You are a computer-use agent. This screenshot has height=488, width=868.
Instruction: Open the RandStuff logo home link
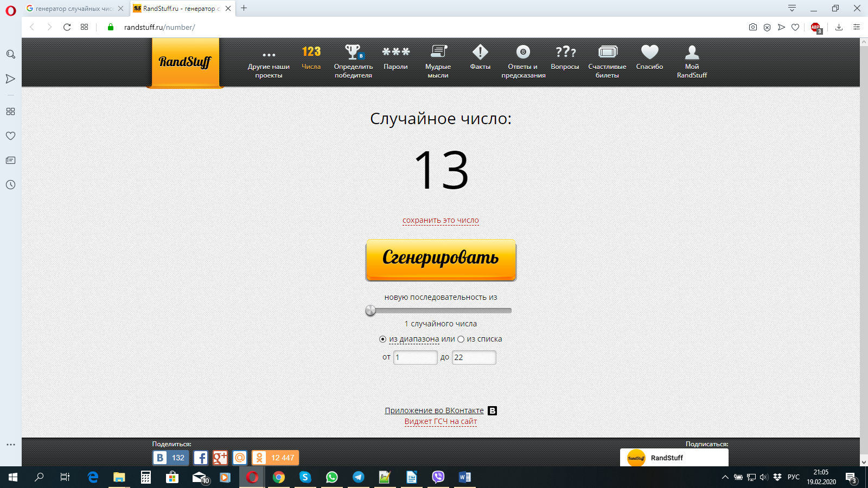point(185,62)
